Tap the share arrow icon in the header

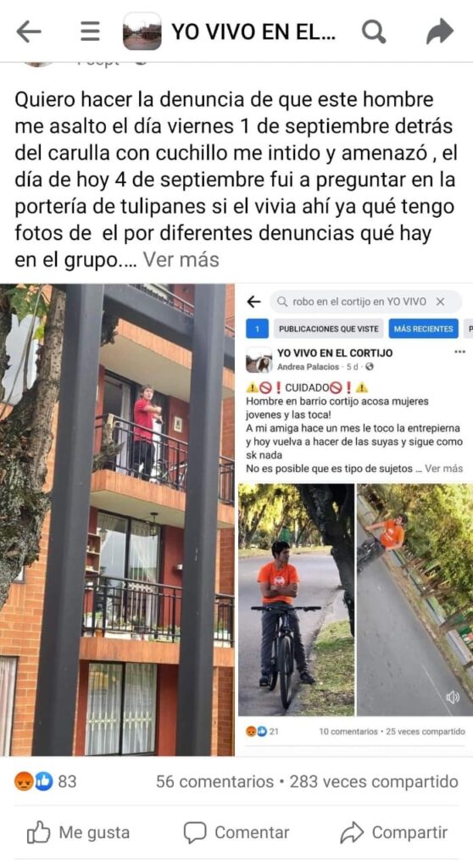[440, 31]
